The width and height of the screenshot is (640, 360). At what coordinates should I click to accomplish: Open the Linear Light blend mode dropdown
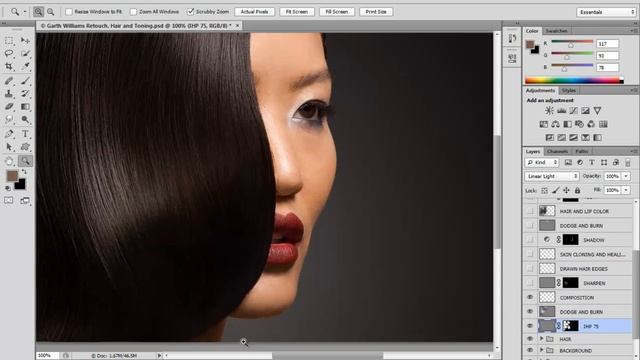[552, 176]
